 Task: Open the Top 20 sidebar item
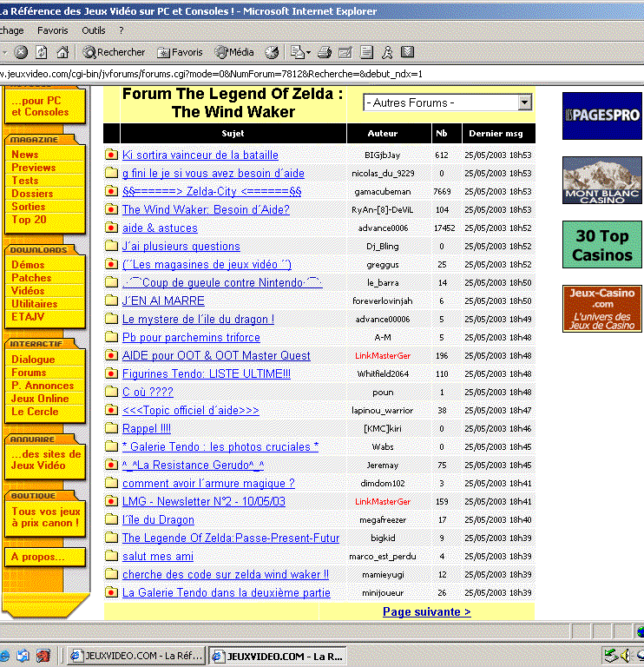(29, 220)
